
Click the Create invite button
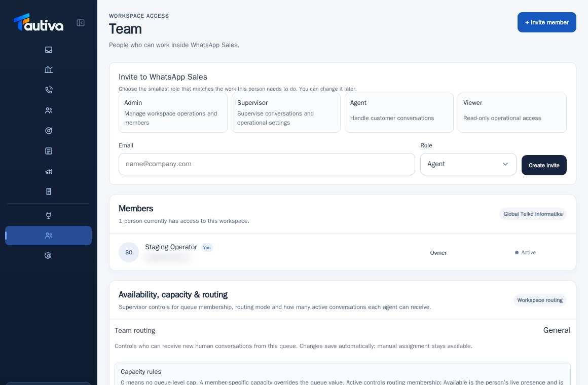coord(544,165)
